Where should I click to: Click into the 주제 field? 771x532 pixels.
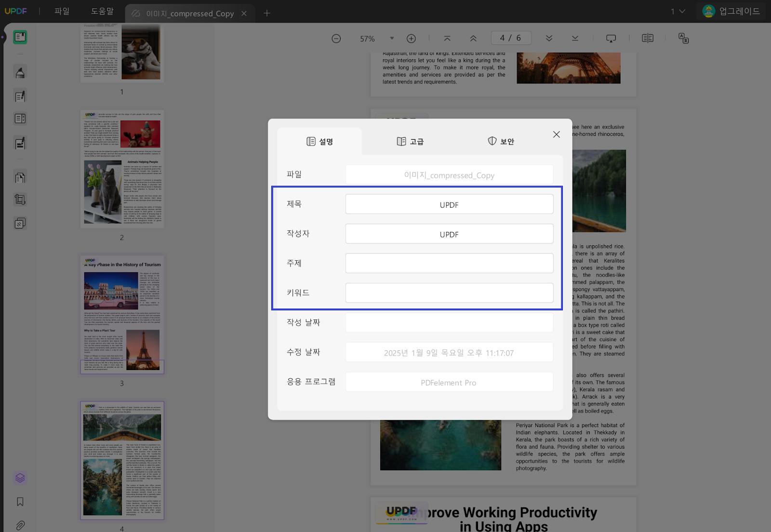pos(449,263)
